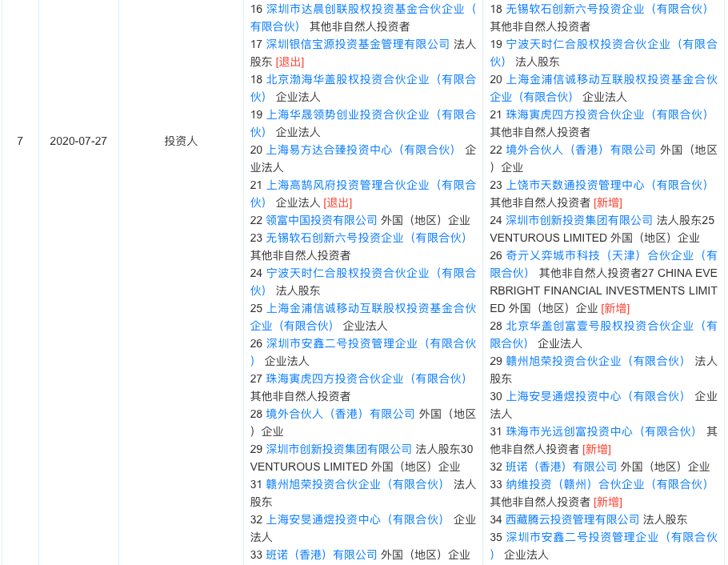Click row number 7 cell
The height and width of the screenshot is (565, 728).
(20, 141)
